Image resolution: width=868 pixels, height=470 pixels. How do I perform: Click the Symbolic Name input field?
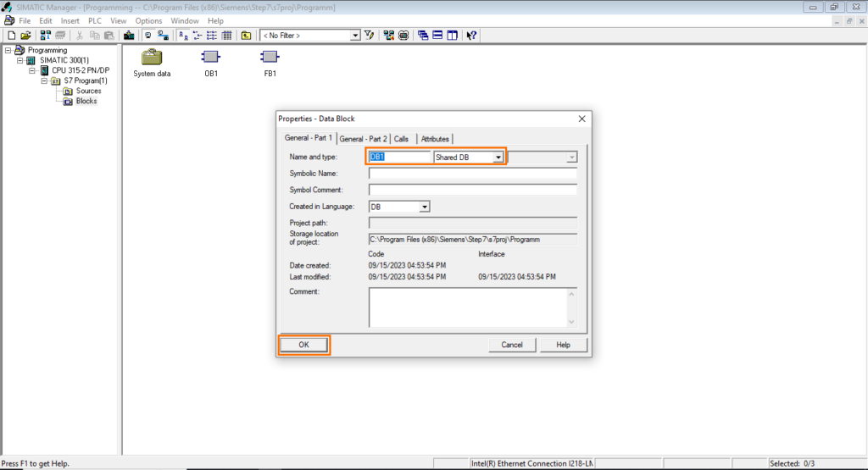[473, 174]
